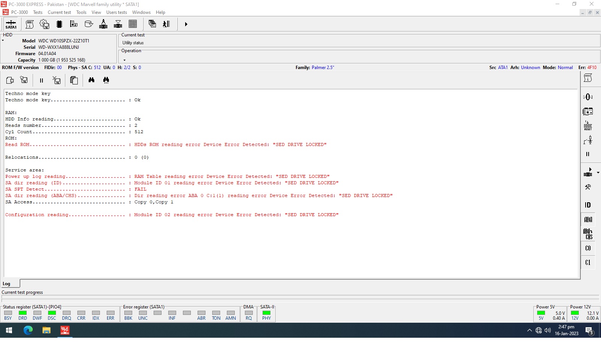The height and width of the screenshot is (364, 601).
Task: Click the RESET icon in right sidebar
Action: point(588,126)
